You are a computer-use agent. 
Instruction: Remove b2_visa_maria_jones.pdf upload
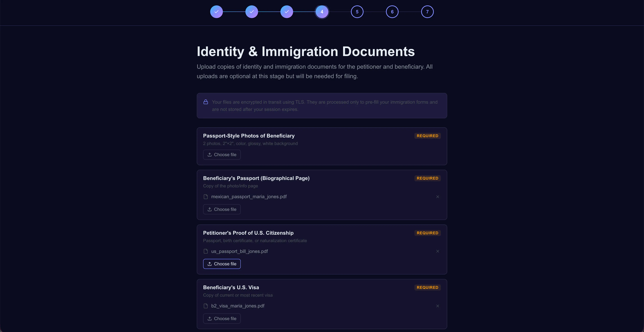pyautogui.click(x=438, y=306)
